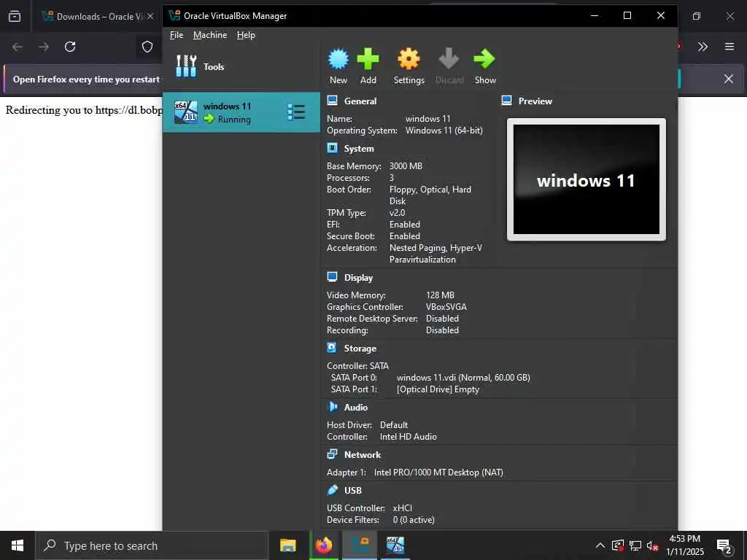Click the Audio section speaker icon

(332, 407)
